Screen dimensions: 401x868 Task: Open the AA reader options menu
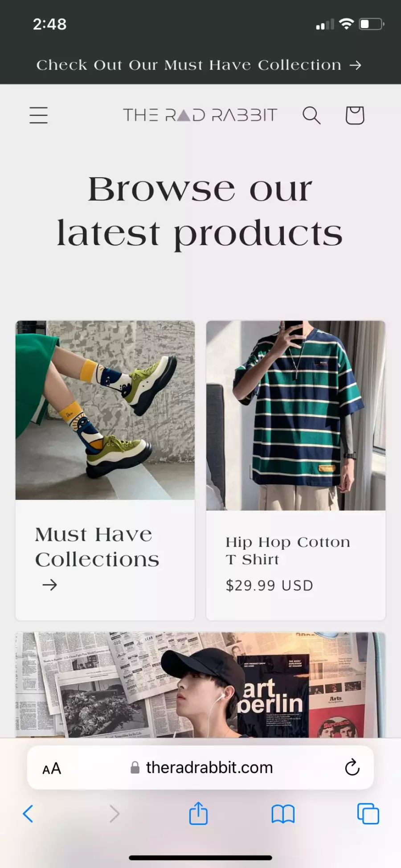pos(52,768)
